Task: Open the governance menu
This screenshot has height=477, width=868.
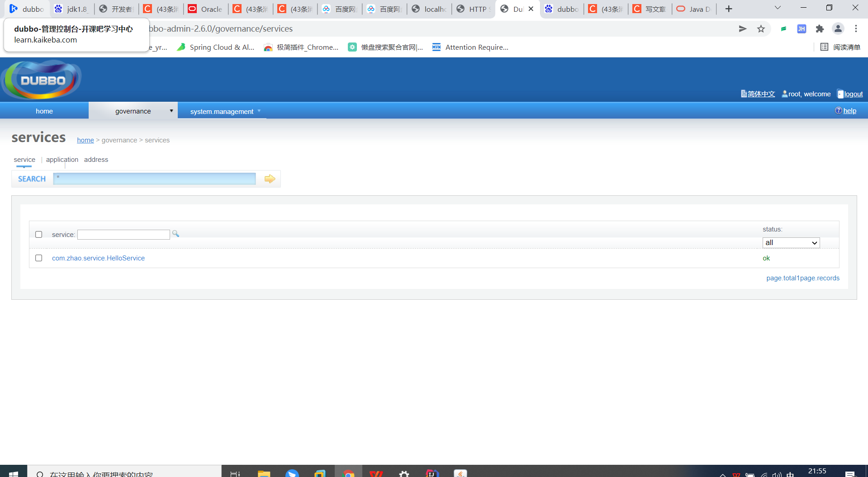Action: (x=133, y=111)
